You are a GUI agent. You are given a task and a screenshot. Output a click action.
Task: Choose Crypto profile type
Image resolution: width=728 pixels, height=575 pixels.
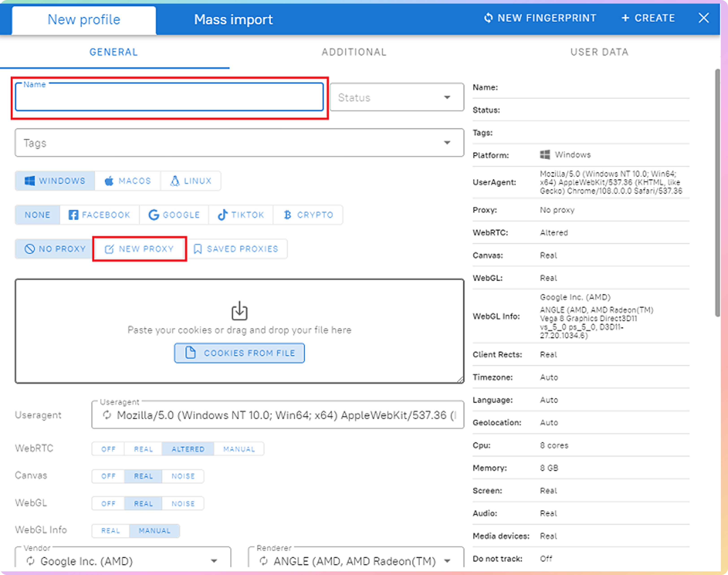(x=308, y=215)
